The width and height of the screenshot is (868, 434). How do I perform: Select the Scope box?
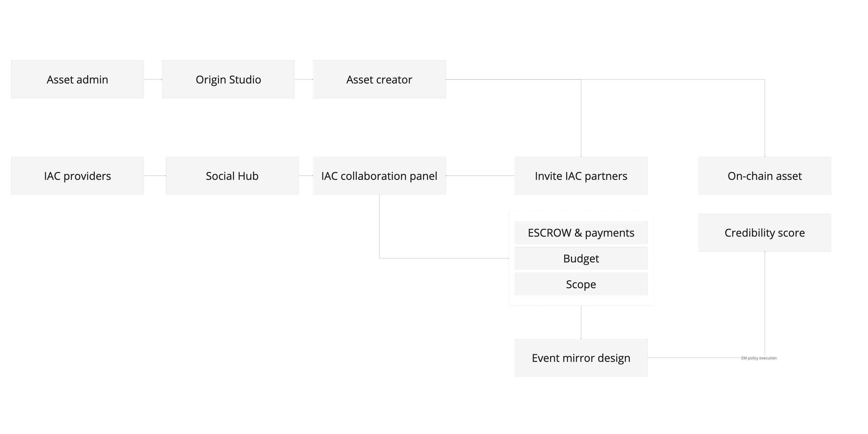click(x=581, y=284)
